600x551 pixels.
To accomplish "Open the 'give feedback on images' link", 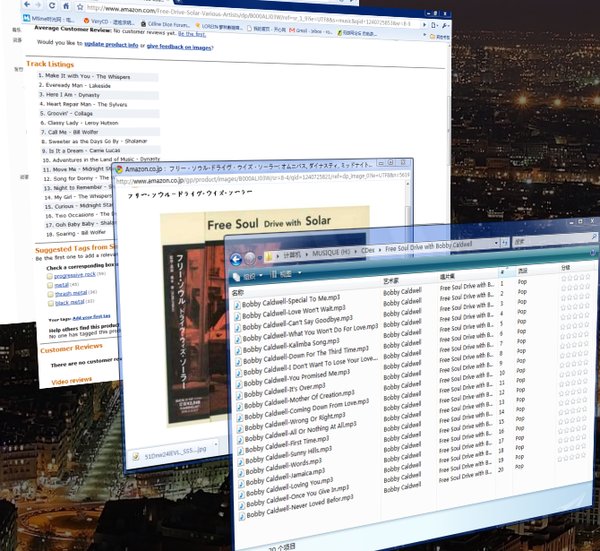I will (179, 47).
